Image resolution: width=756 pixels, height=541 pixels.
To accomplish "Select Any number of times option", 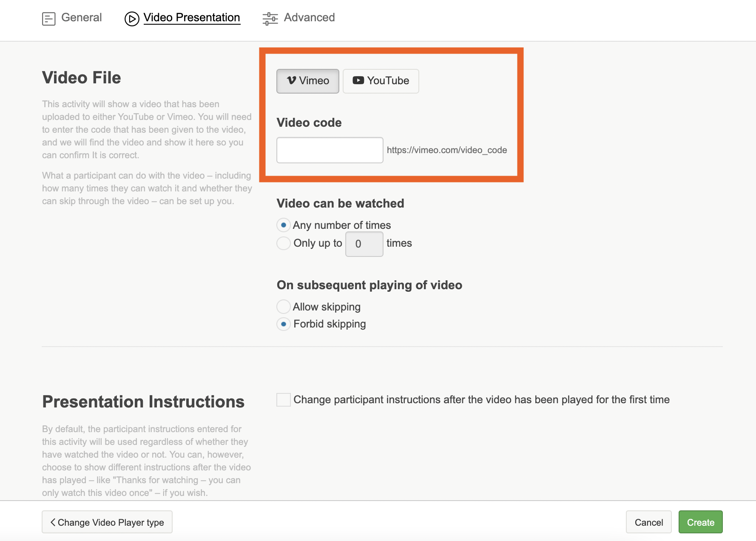I will pyautogui.click(x=284, y=225).
